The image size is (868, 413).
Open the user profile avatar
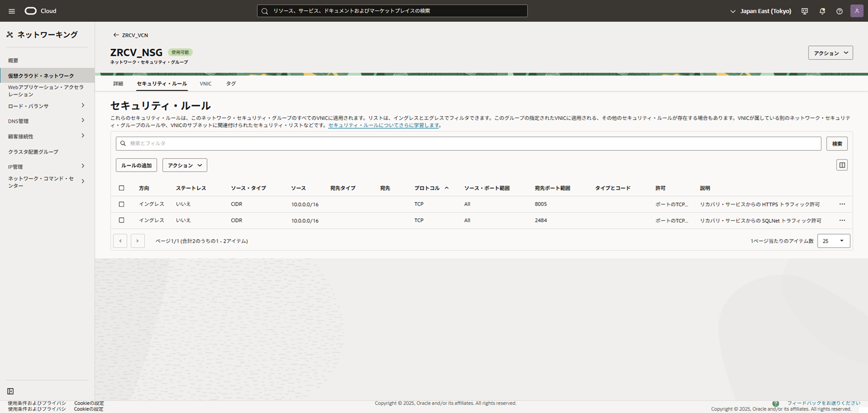856,11
